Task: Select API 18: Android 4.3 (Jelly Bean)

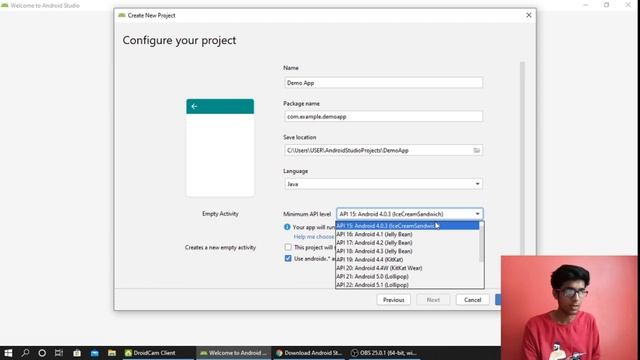Action: coord(407,251)
